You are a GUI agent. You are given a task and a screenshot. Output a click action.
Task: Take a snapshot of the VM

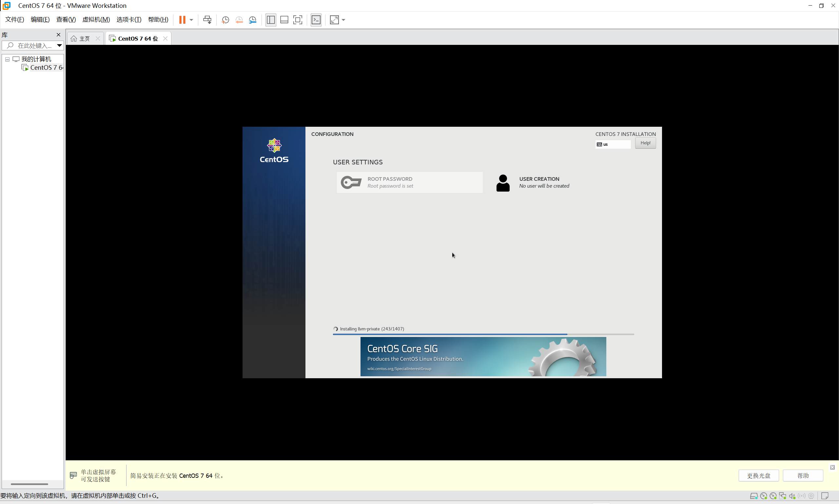click(225, 20)
